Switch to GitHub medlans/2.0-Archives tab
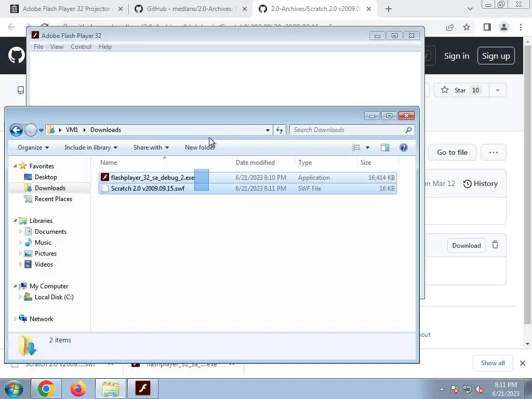The image size is (532, 399). [x=191, y=9]
